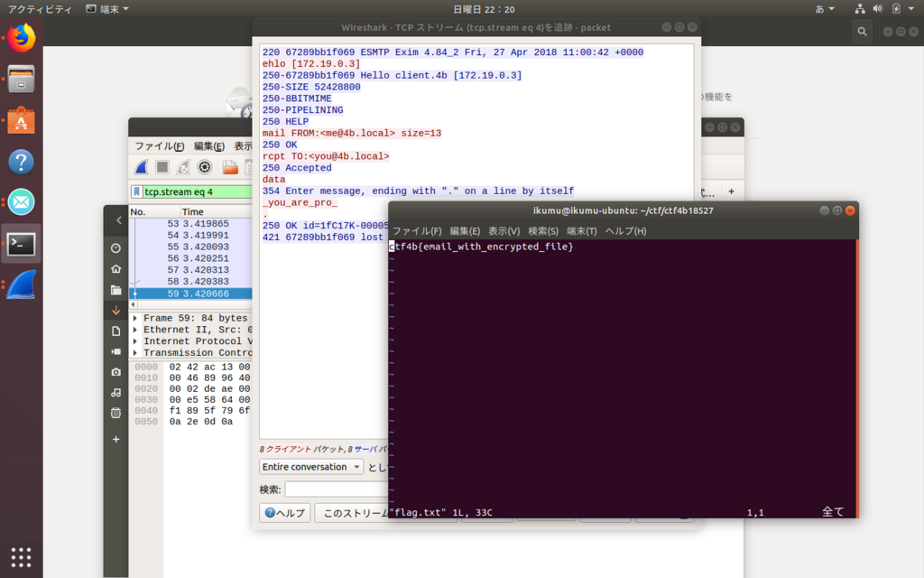Open Wireshark ファイル(F) menu

159,146
